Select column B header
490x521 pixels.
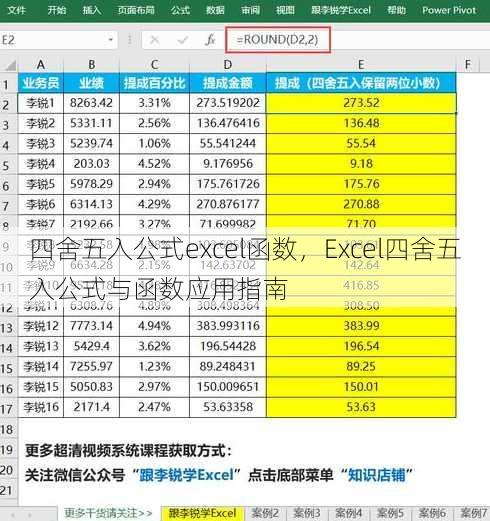pos(91,64)
